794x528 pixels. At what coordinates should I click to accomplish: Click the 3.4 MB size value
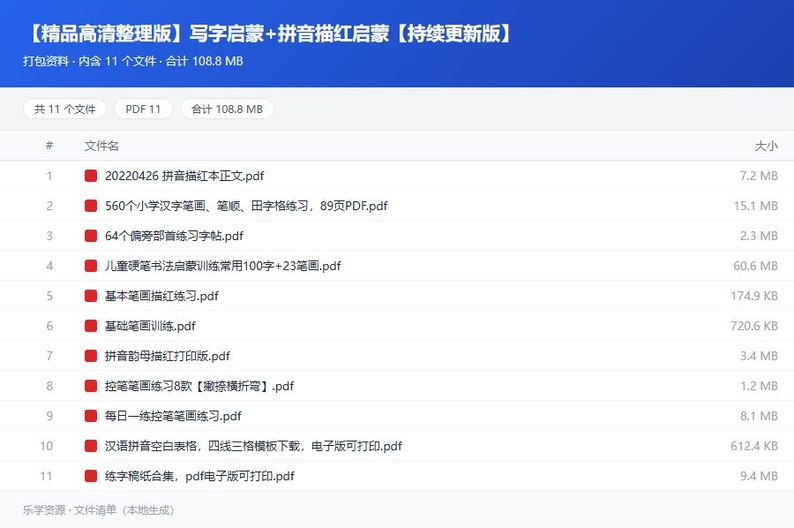(x=759, y=356)
